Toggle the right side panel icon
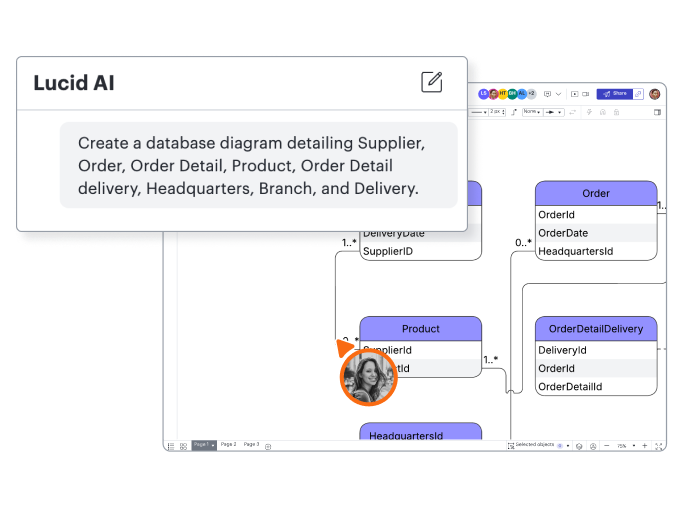 pyautogui.click(x=657, y=112)
